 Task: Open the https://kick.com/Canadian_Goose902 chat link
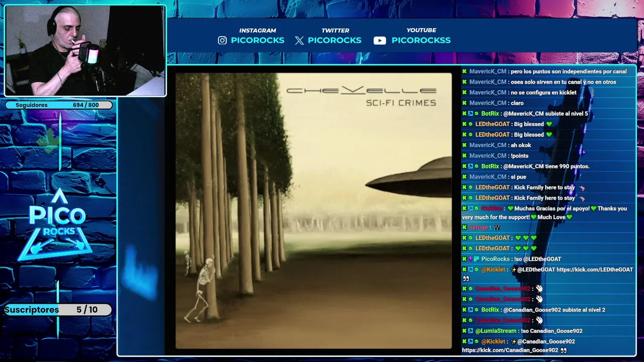point(510,350)
